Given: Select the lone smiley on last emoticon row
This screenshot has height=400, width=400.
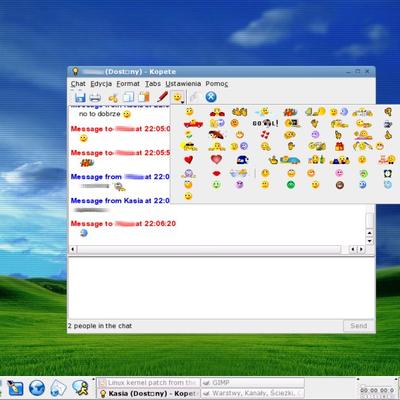Looking at the screenshot, I should 188,196.
